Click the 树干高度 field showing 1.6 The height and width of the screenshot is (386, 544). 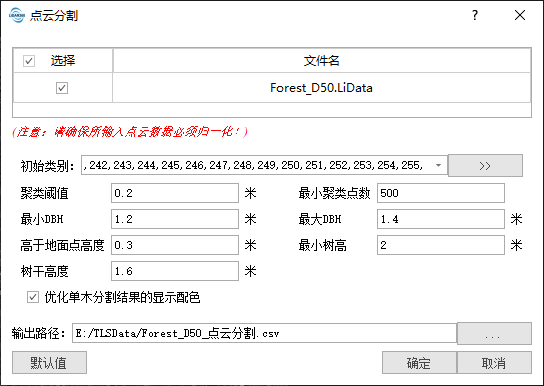point(175,271)
